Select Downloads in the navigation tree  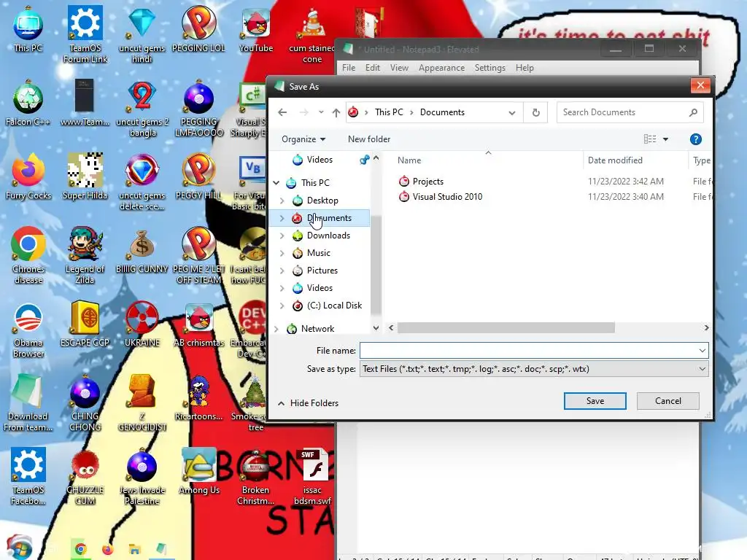(328, 236)
